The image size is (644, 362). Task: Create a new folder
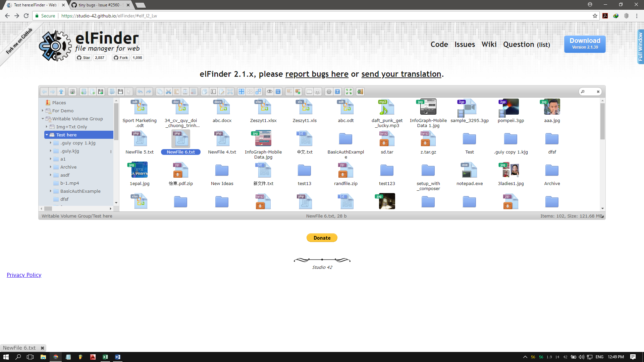[x=84, y=91]
